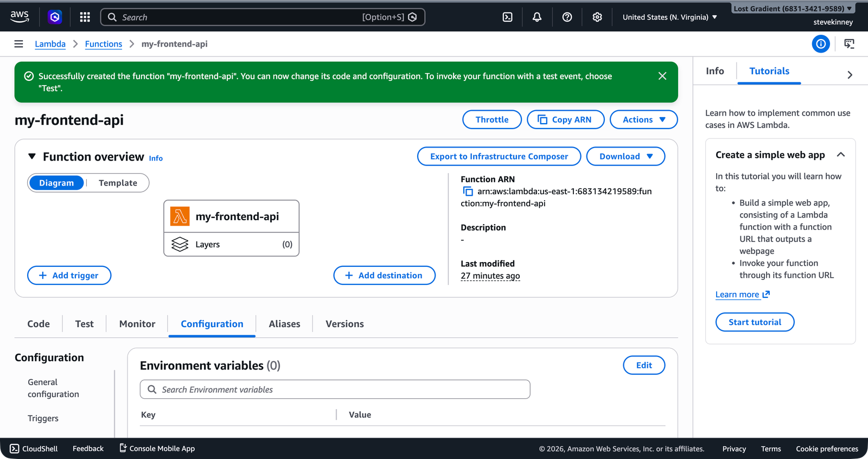Switch to the Code tab
The width and height of the screenshot is (868, 459).
[x=39, y=324]
